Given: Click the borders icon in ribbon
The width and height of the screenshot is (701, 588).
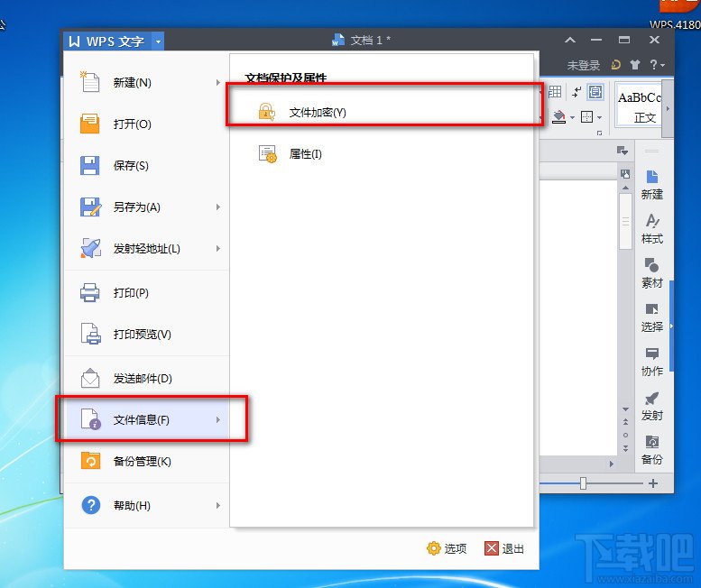Looking at the screenshot, I should click(586, 117).
